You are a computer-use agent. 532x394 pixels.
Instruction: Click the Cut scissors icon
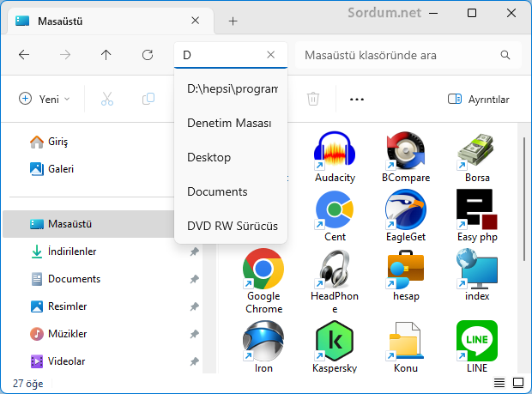[107, 99]
